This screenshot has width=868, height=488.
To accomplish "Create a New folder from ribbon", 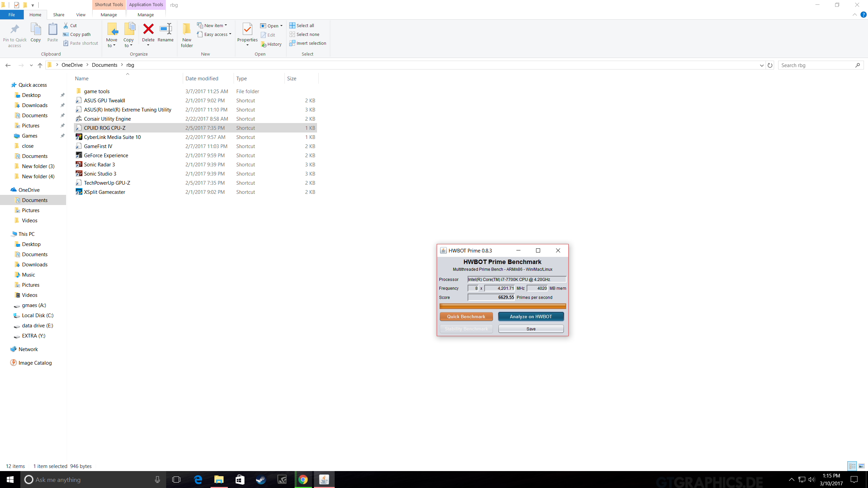I will coord(187,35).
